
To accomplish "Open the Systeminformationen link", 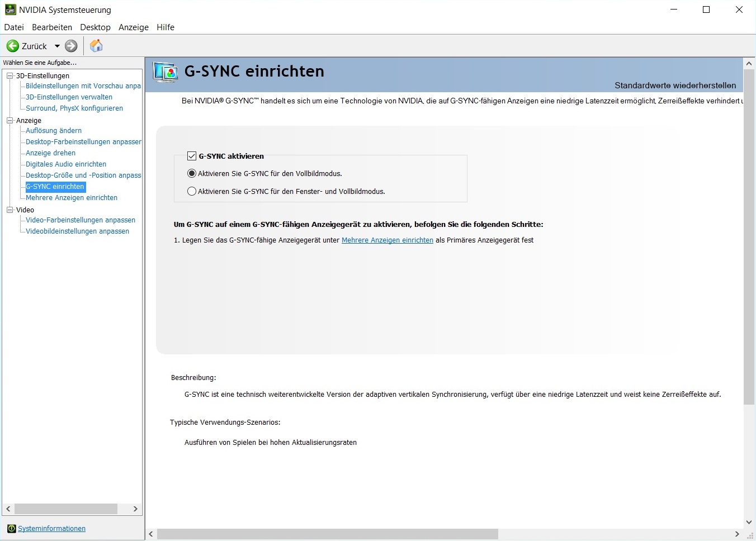I will coord(51,528).
